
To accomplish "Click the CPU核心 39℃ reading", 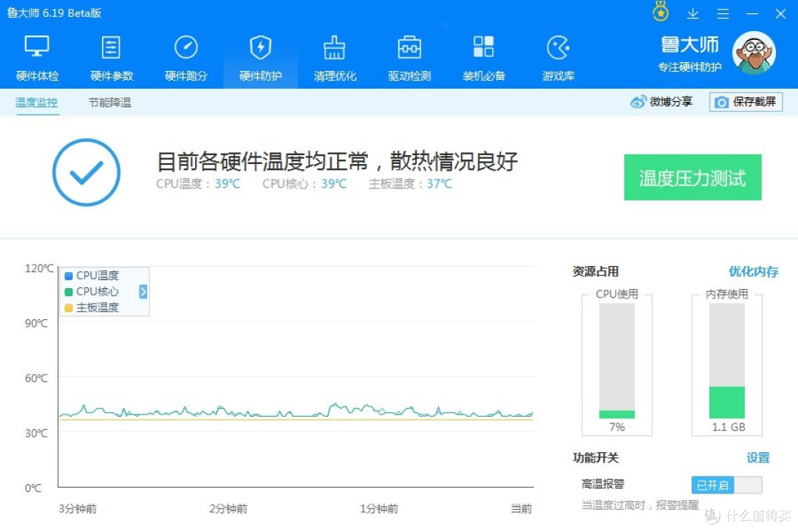I will [x=304, y=184].
